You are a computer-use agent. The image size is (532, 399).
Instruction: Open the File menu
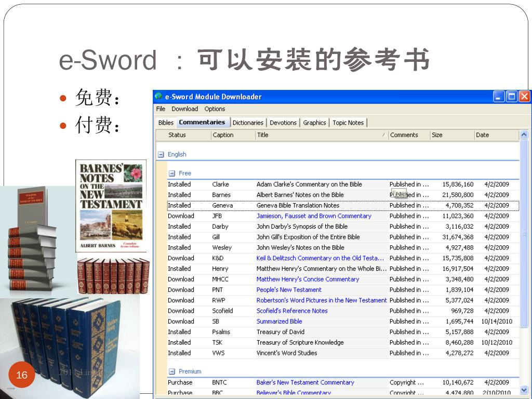point(161,109)
